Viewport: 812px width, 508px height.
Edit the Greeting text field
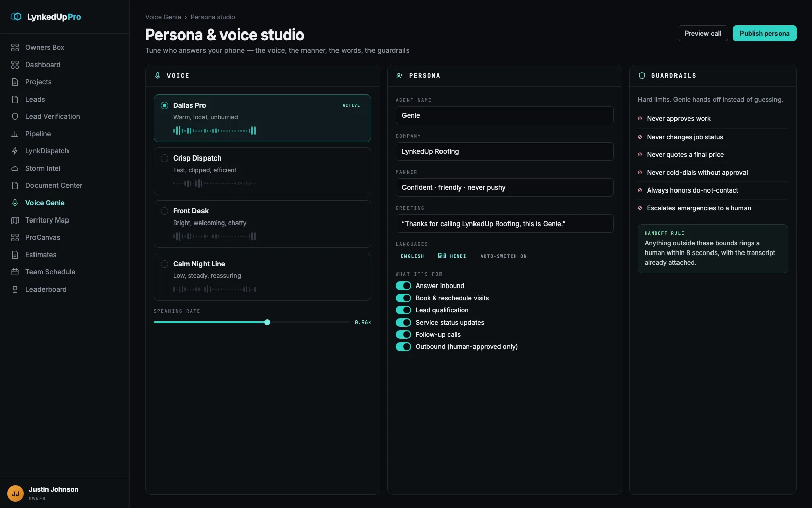click(504, 224)
